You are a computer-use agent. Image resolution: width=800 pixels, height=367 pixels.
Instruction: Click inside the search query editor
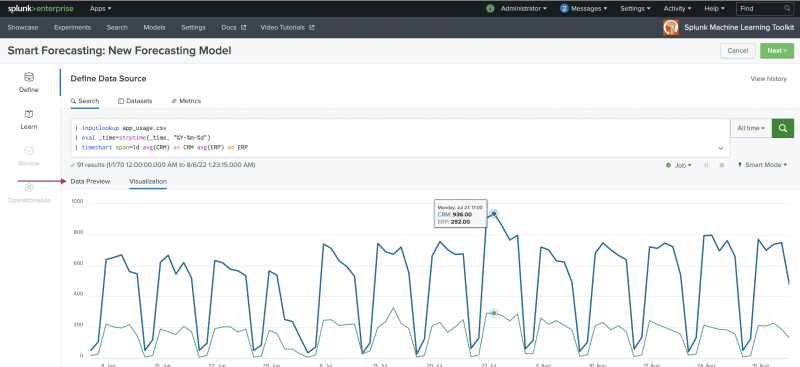[400, 138]
